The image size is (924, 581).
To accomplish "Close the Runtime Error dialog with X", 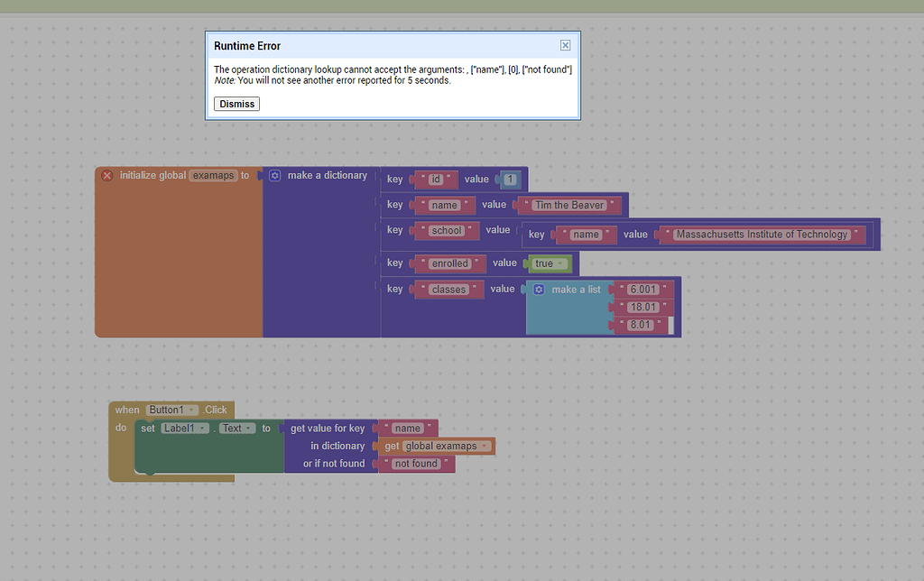I will tap(565, 45).
